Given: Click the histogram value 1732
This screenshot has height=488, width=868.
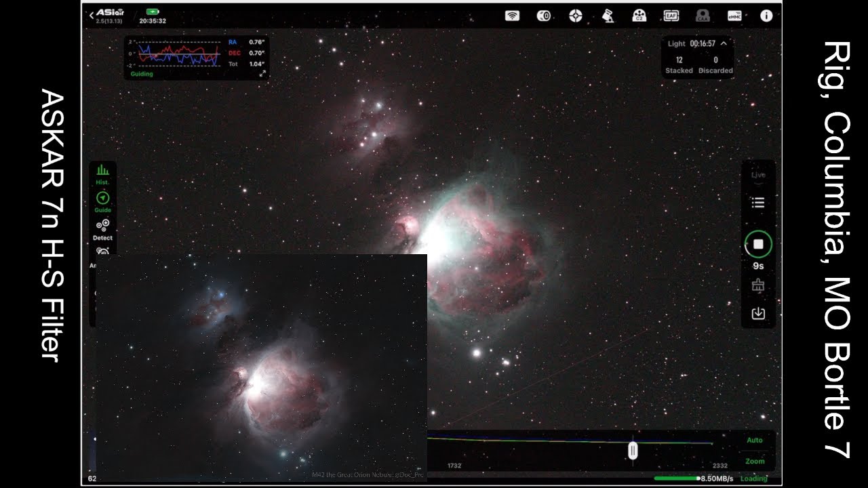Looking at the screenshot, I should 454,466.
